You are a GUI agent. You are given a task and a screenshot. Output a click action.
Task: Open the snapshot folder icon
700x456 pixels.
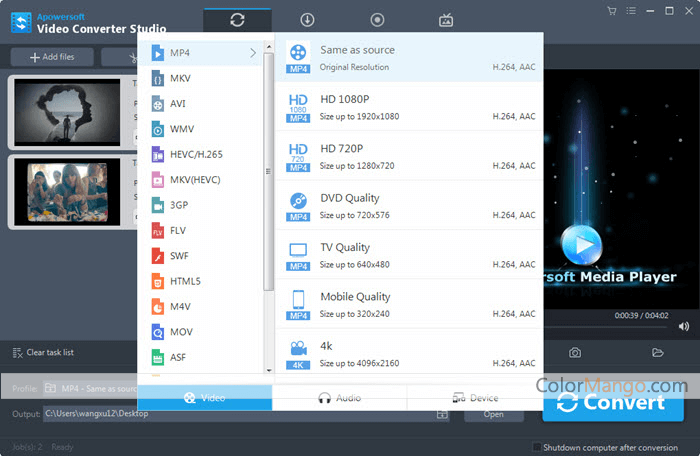tap(657, 352)
